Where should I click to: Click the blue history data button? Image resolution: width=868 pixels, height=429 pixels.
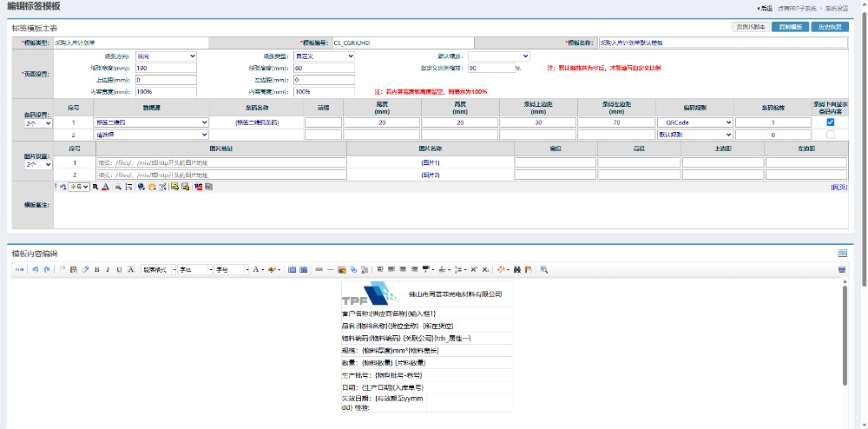(830, 27)
